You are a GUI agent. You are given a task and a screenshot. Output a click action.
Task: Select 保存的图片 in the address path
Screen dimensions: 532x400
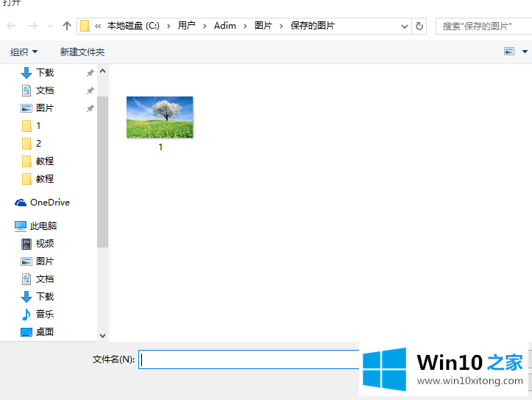point(313,26)
